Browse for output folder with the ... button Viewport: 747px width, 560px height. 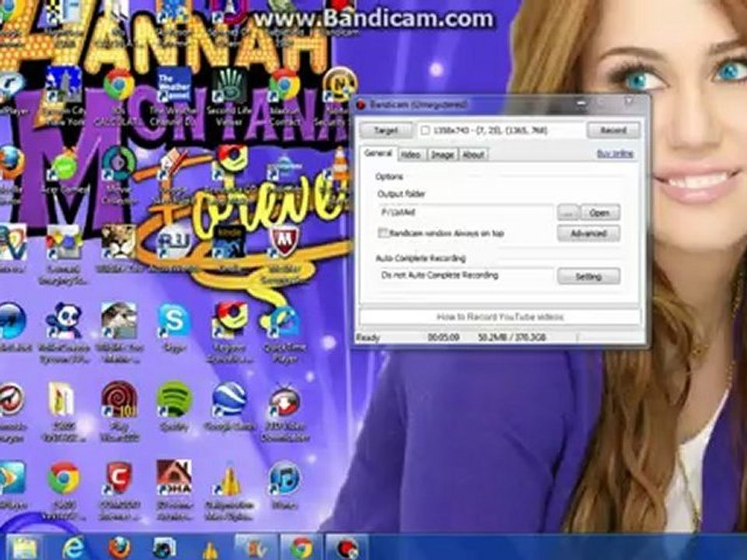pos(568,213)
